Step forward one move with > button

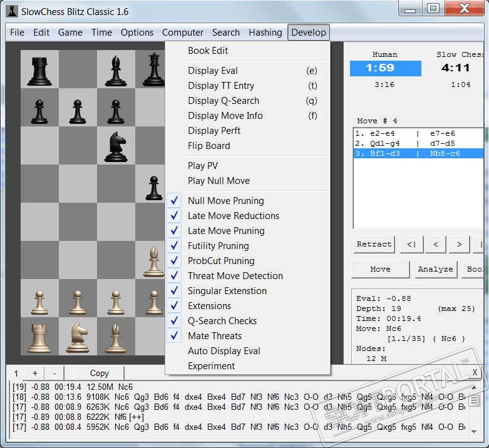tap(460, 244)
